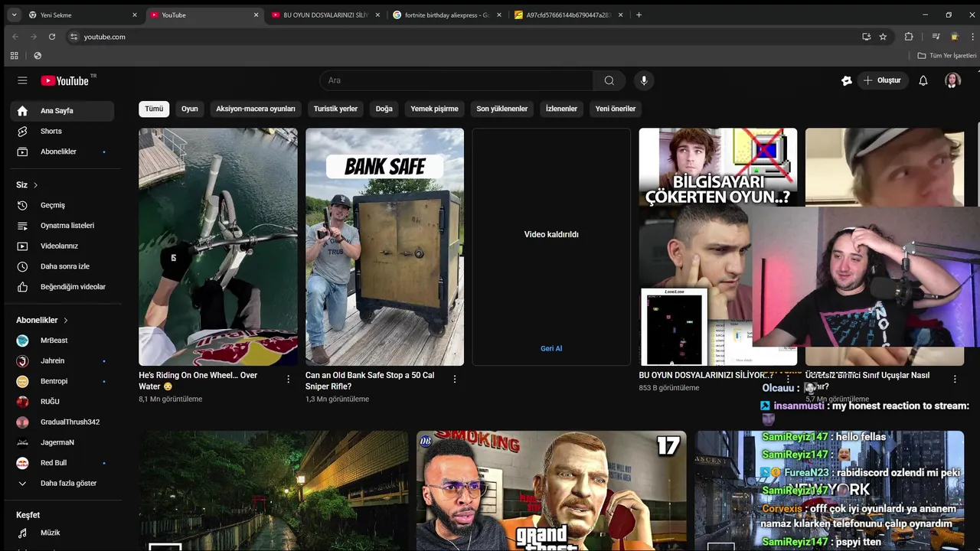Open Chrome apps grid in bookmarks bar

14,56
